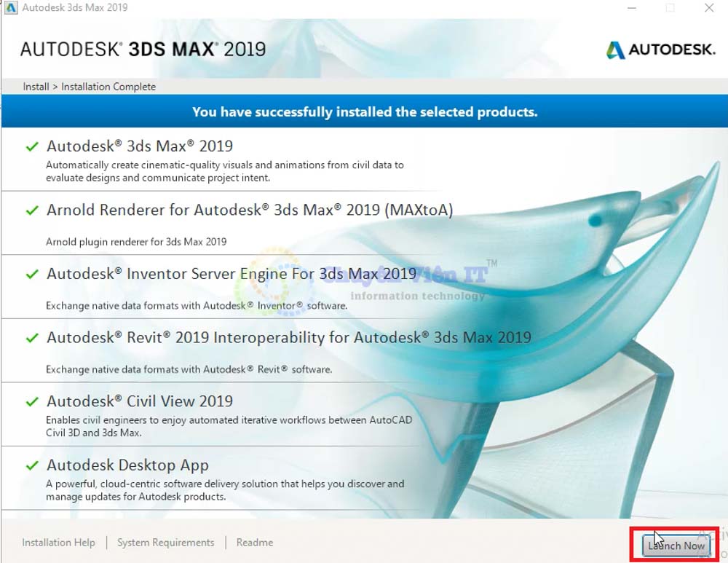Click the Autodesk app icon in title bar
This screenshot has width=728, height=563.
[x=11, y=8]
